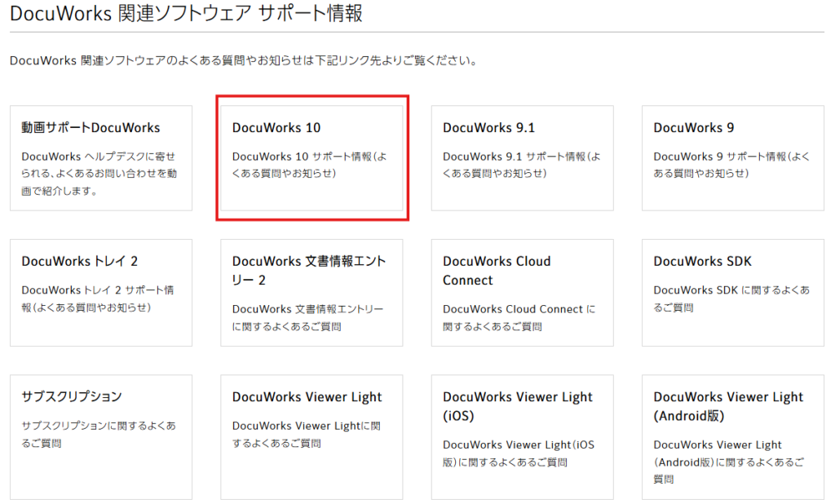Click description 'DocuWorks 9.1 サポート情報'

tap(521, 165)
